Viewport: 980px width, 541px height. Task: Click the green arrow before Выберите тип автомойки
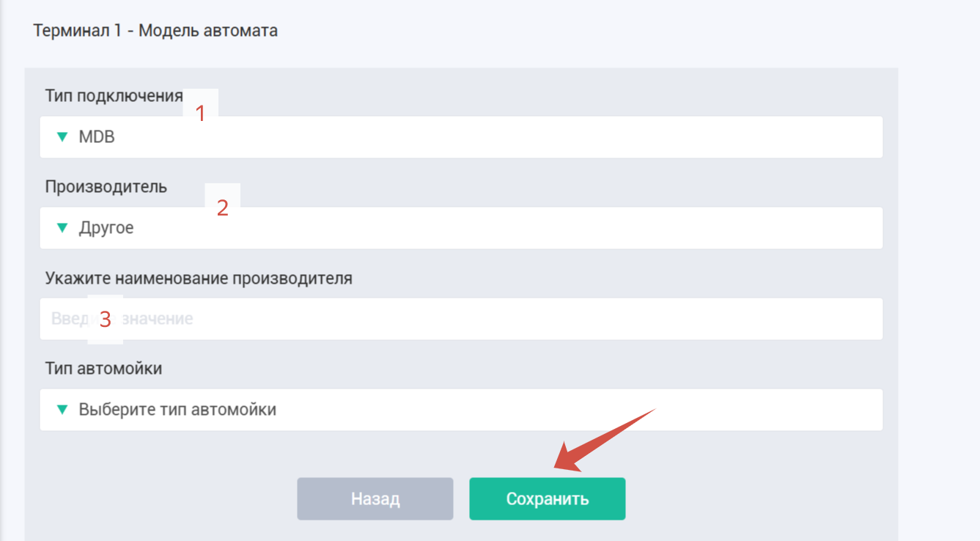[x=62, y=410]
